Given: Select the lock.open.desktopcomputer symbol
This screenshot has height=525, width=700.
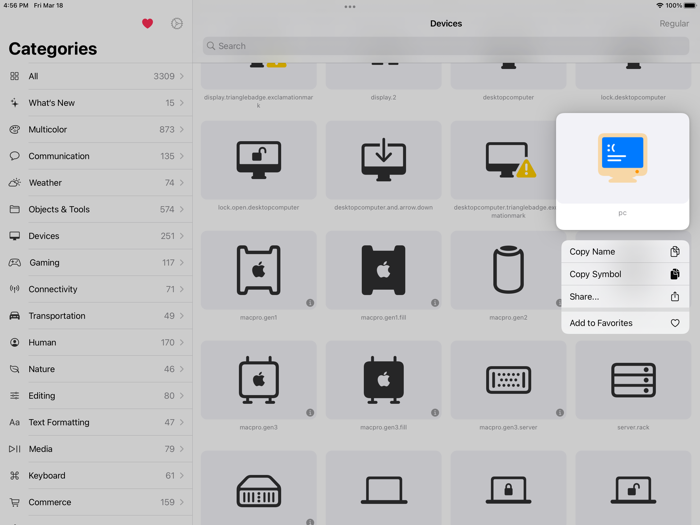Looking at the screenshot, I should pyautogui.click(x=258, y=160).
